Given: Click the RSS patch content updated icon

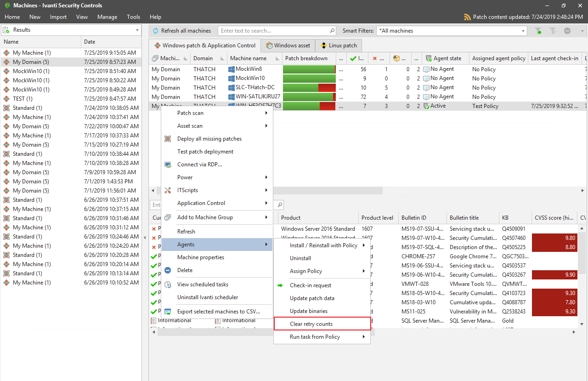Looking at the screenshot, I should pyautogui.click(x=468, y=17).
